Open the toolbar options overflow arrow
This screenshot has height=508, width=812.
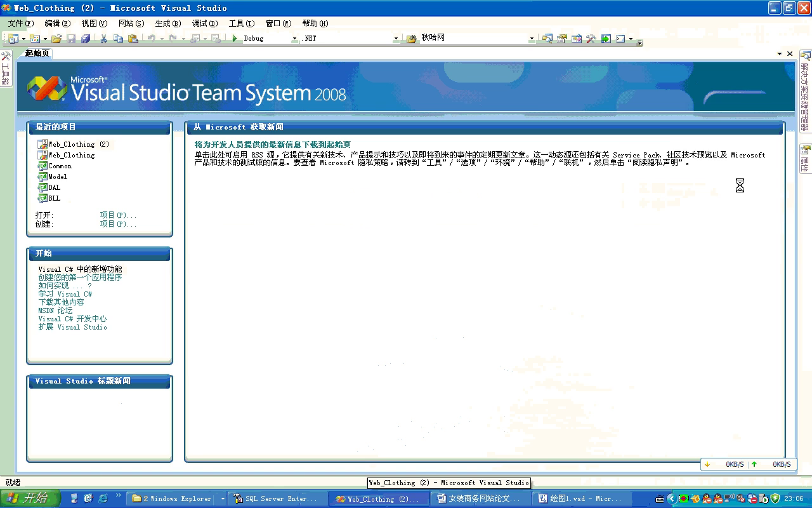(639, 42)
